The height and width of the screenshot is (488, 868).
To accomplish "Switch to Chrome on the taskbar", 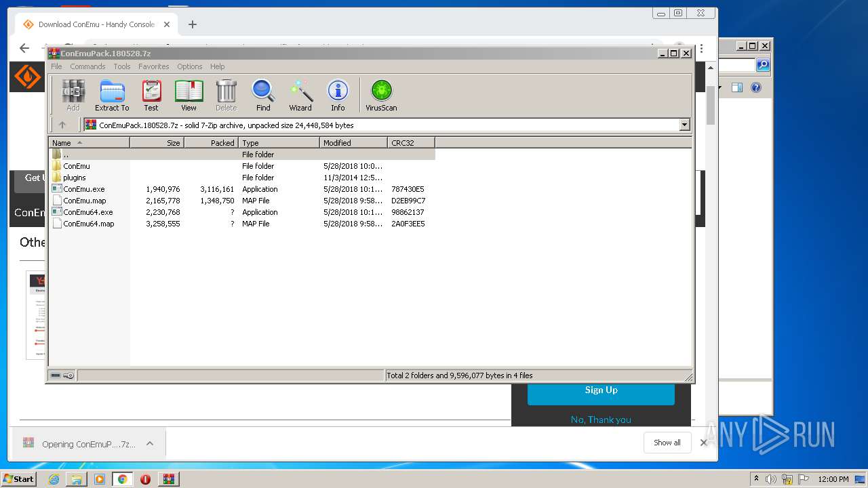I will point(122,479).
